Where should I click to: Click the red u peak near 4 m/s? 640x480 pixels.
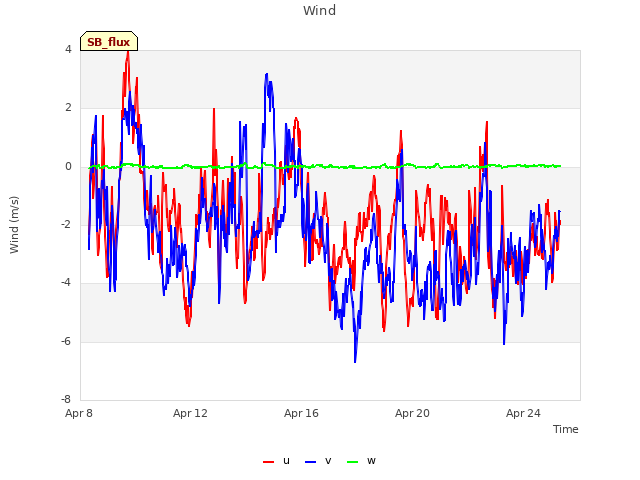click(x=128, y=52)
